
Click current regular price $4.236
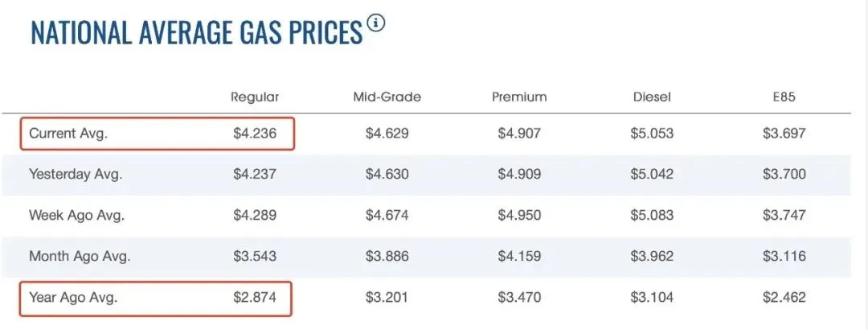pos(255,134)
